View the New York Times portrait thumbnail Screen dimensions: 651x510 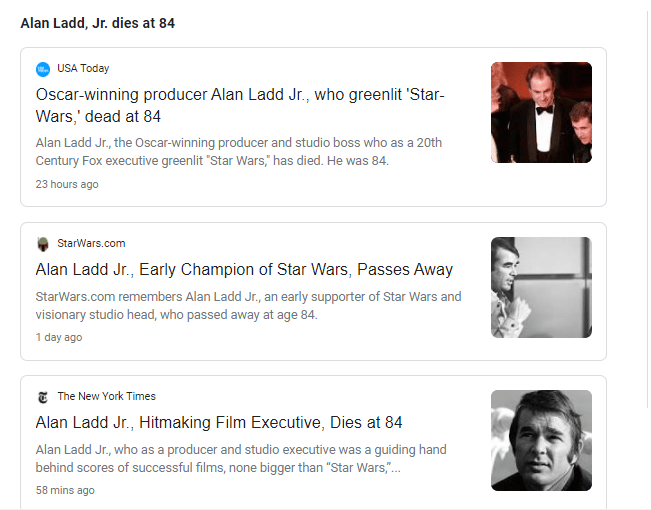point(541,440)
